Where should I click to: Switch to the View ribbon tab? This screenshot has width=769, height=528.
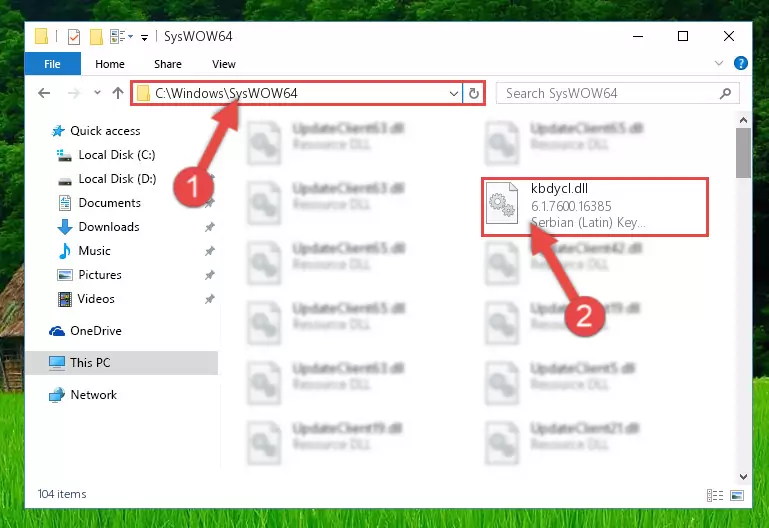pyautogui.click(x=224, y=64)
